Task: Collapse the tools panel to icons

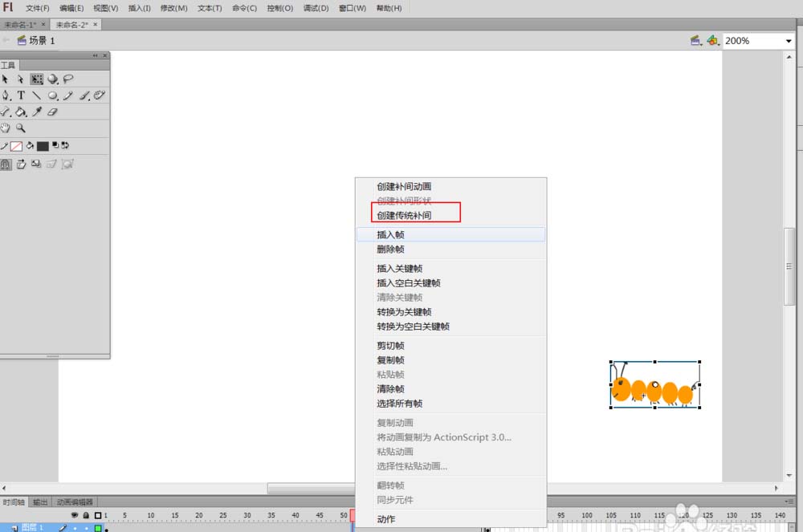Action: (x=96, y=55)
